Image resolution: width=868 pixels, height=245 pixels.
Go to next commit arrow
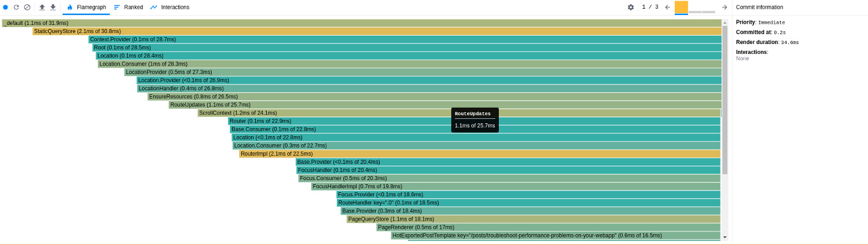tap(724, 7)
